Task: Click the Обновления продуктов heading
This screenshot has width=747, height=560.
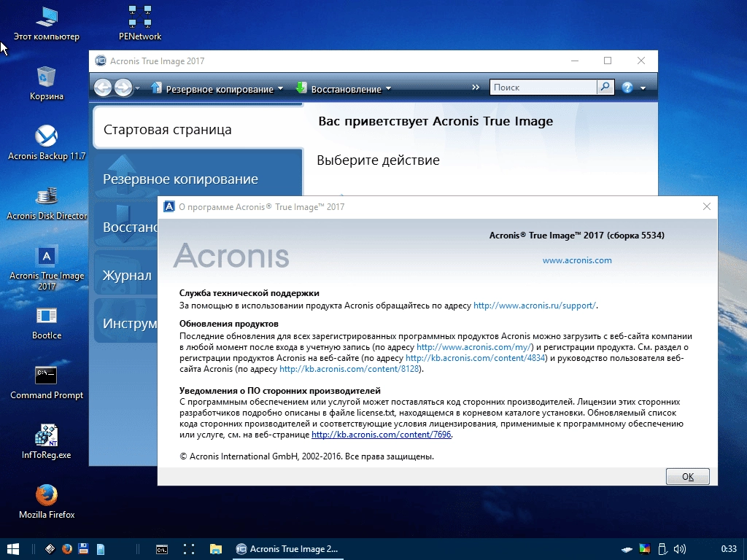Action: tap(228, 324)
